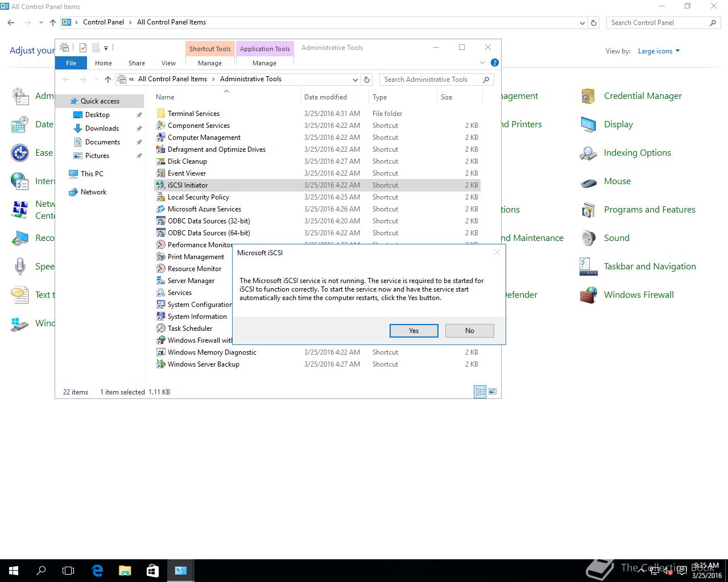Select the Resource Monitor icon
The height and width of the screenshot is (582, 728).
(x=161, y=269)
